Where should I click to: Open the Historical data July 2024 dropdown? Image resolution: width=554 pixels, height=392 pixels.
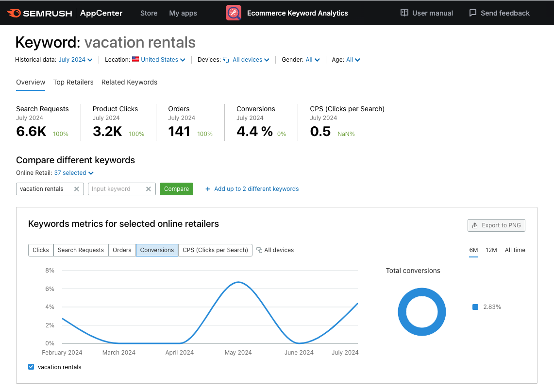(x=75, y=59)
